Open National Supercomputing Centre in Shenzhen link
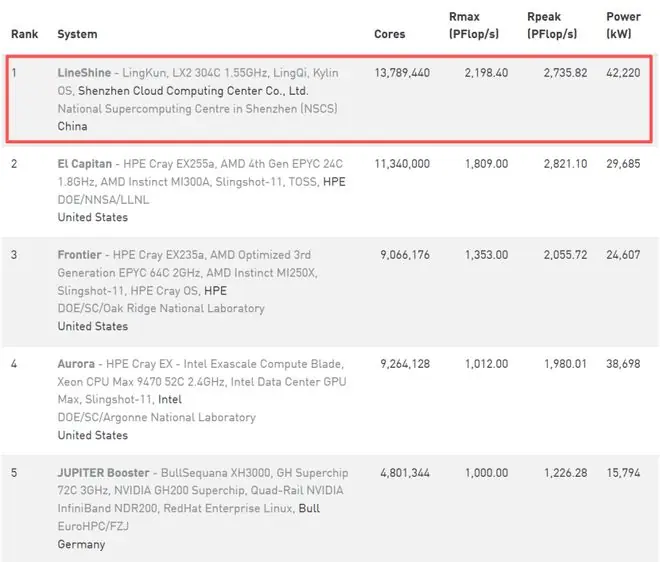Viewport: 660px width, 562px height. coord(197,109)
